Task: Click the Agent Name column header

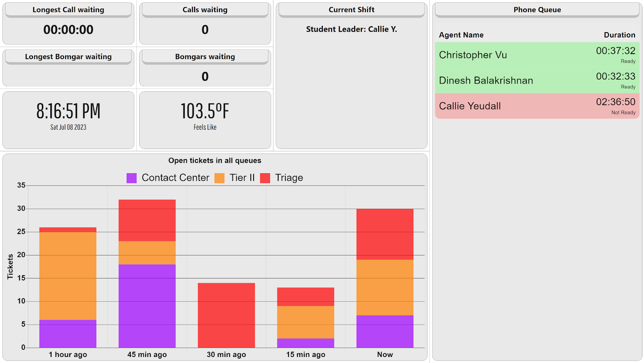Action: point(461,35)
